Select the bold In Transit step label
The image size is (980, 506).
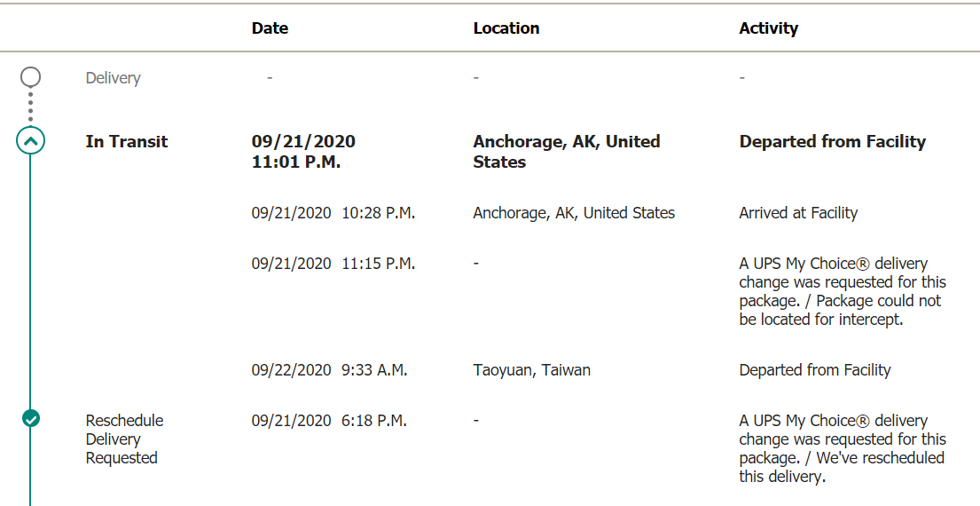[126, 141]
